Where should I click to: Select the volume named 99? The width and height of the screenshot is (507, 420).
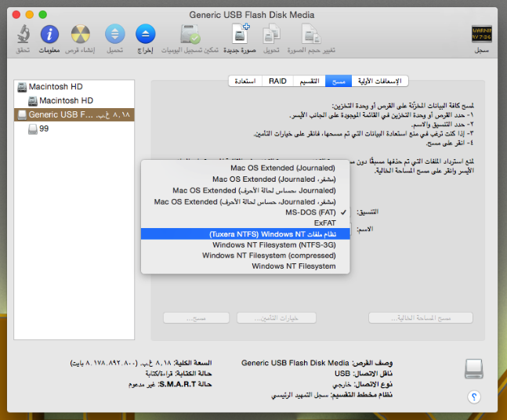click(74, 129)
